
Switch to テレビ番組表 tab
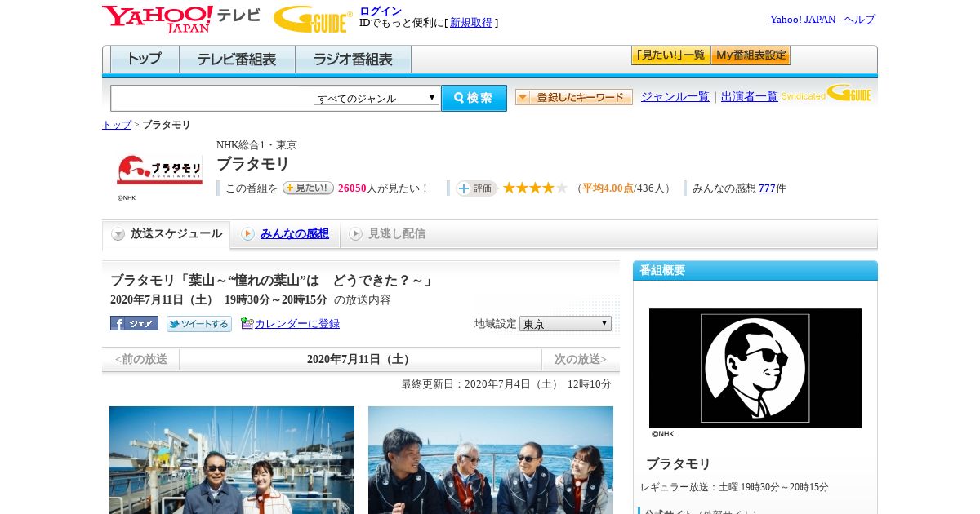pos(237,60)
